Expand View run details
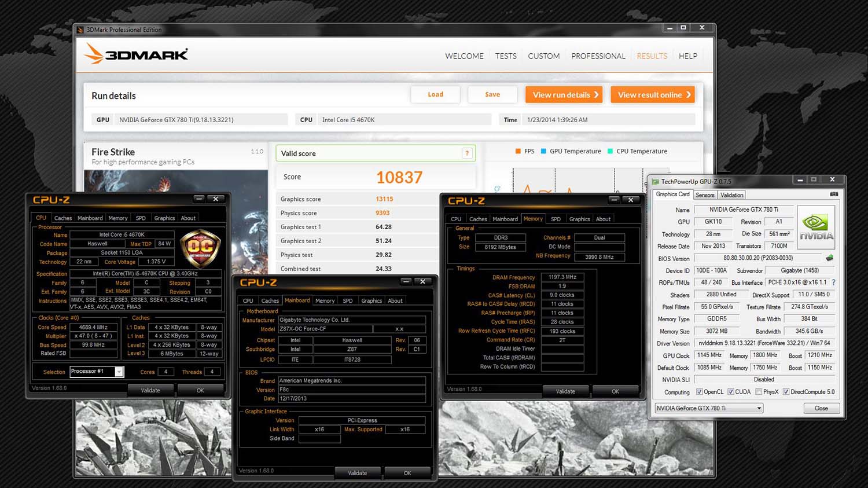Image resolution: width=868 pixels, height=488 pixels. (564, 95)
